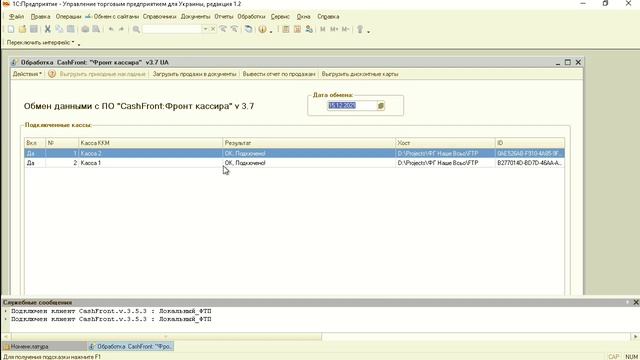The width and height of the screenshot is (640, 360).
Task: Select the Касса 1 table row
Action: 294,163
